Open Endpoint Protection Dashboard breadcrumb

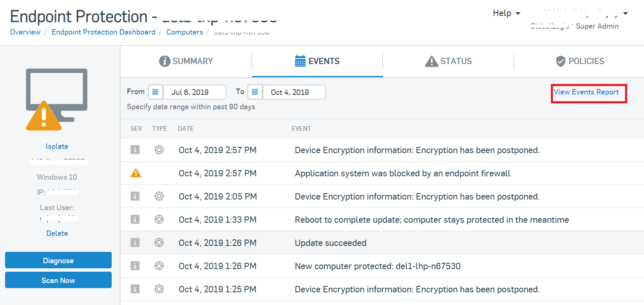103,32
